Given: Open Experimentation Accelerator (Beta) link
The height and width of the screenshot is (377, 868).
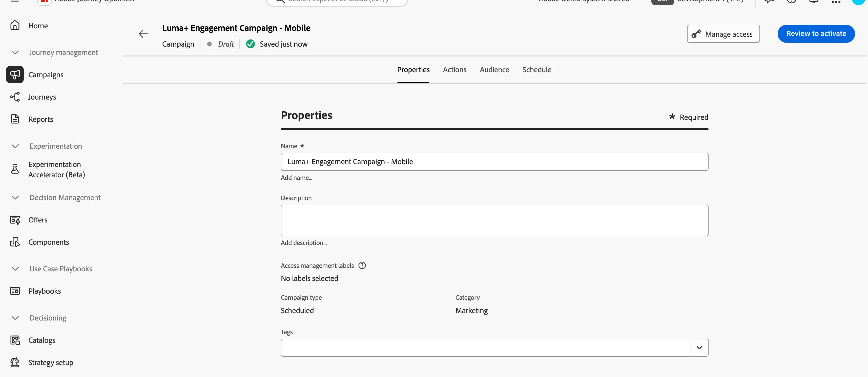Looking at the screenshot, I should [57, 169].
